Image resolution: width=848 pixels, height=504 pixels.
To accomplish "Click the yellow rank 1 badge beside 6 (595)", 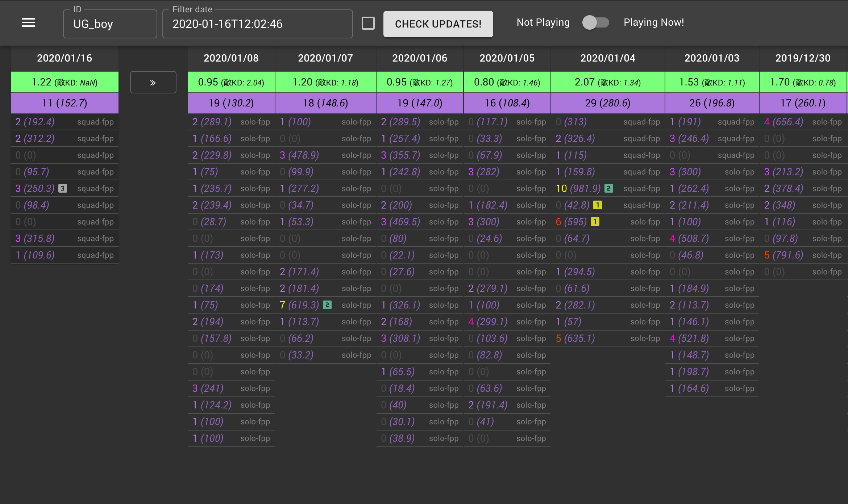I will (595, 222).
